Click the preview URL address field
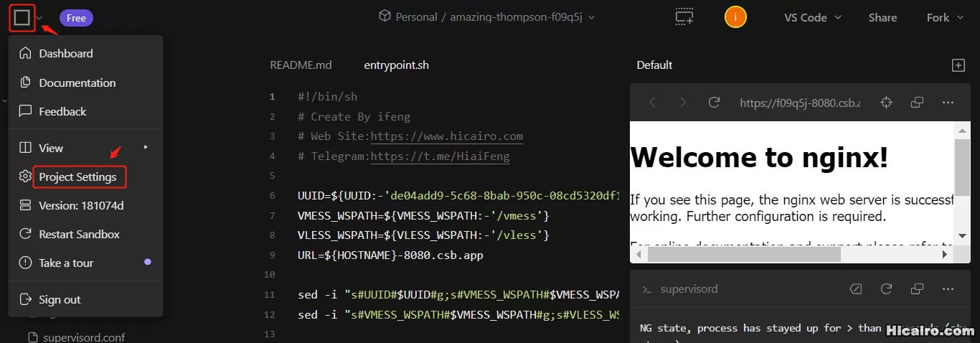Screen dimensions: 980x343 800,103
